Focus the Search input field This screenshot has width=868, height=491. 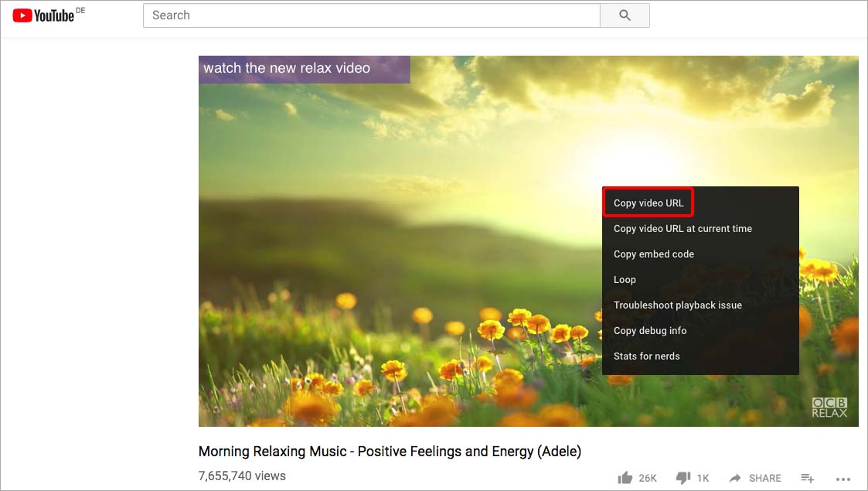click(x=372, y=15)
